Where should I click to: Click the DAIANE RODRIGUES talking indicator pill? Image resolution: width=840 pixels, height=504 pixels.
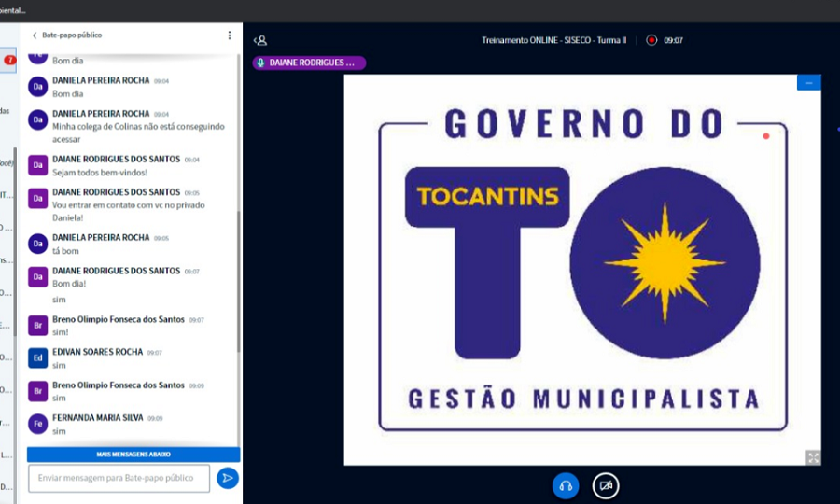click(309, 63)
